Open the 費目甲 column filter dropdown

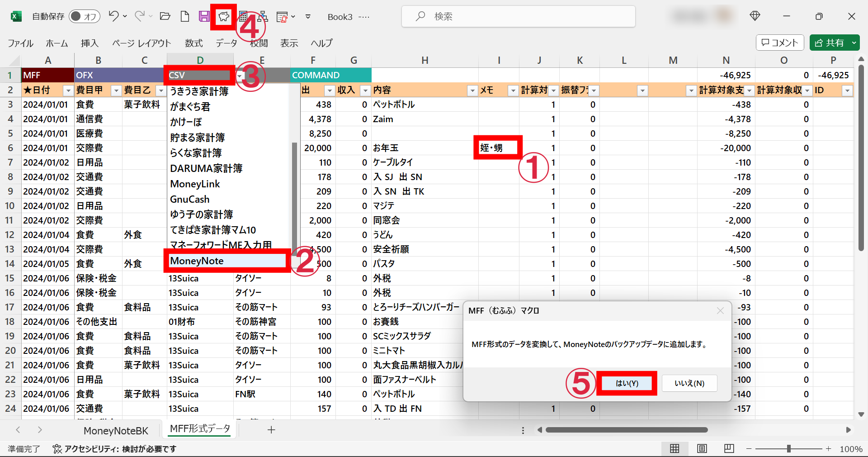click(116, 90)
